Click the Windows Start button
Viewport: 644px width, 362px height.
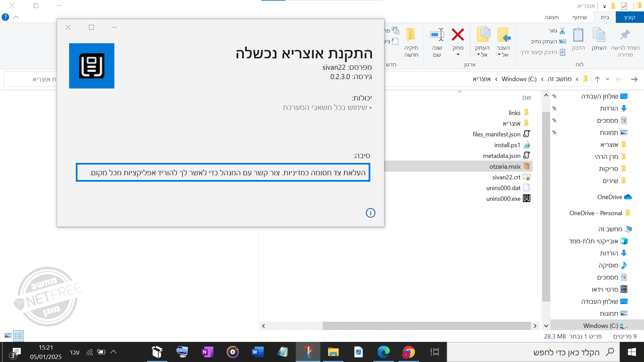[632, 352]
